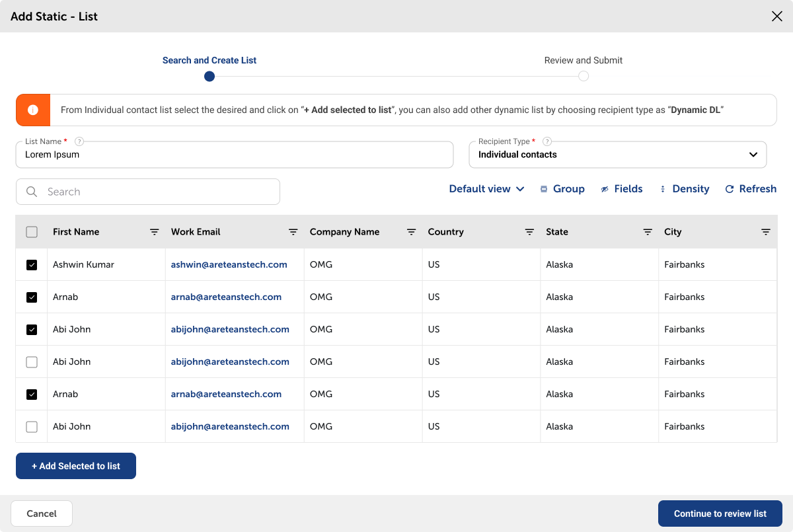
Task: Open filter icon in First Name column
Action: point(155,232)
